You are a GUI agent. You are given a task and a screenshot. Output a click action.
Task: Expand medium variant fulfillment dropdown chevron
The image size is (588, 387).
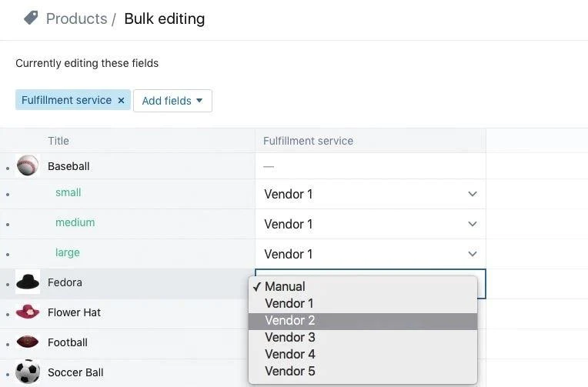tap(473, 224)
